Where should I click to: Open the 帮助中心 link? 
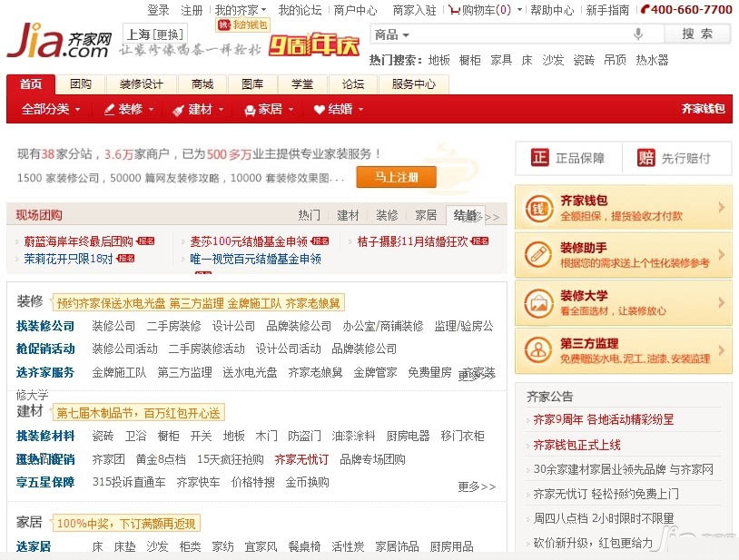tap(552, 10)
